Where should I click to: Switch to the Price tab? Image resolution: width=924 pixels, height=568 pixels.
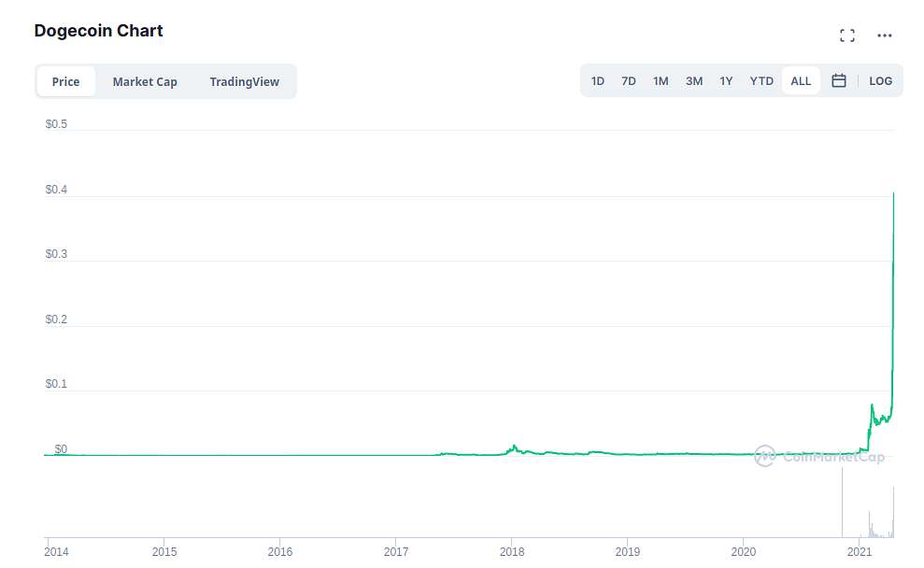[65, 81]
